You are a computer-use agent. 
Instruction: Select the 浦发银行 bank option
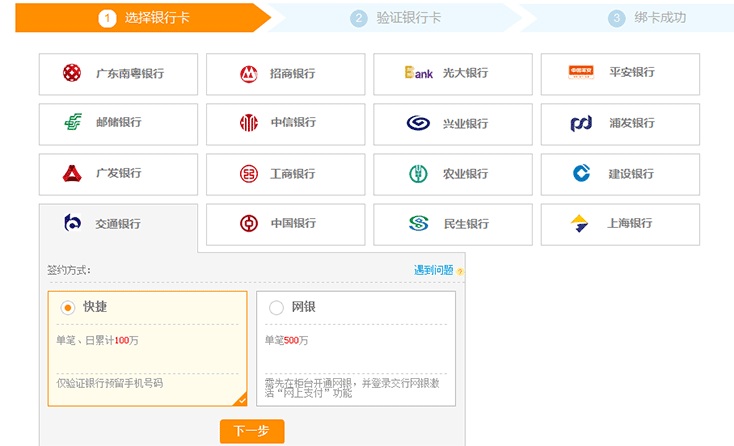coord(620,123)
